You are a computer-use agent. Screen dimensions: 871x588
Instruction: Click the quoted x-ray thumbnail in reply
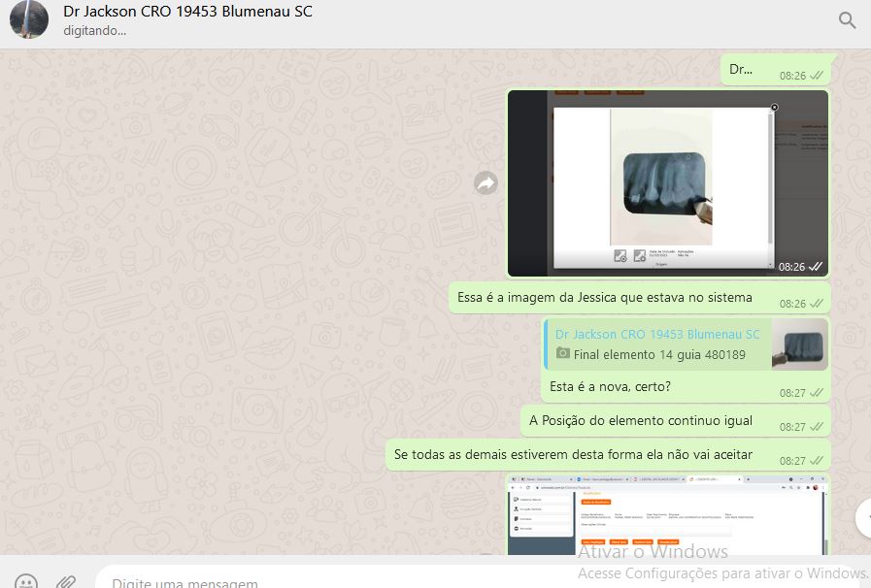(800, 344)
